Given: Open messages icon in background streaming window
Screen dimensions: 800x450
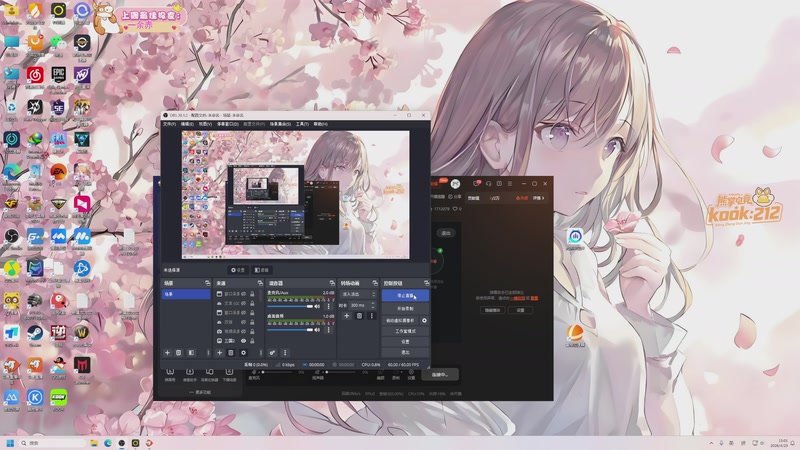Looking at the screenshot, I should coord(477,184).
